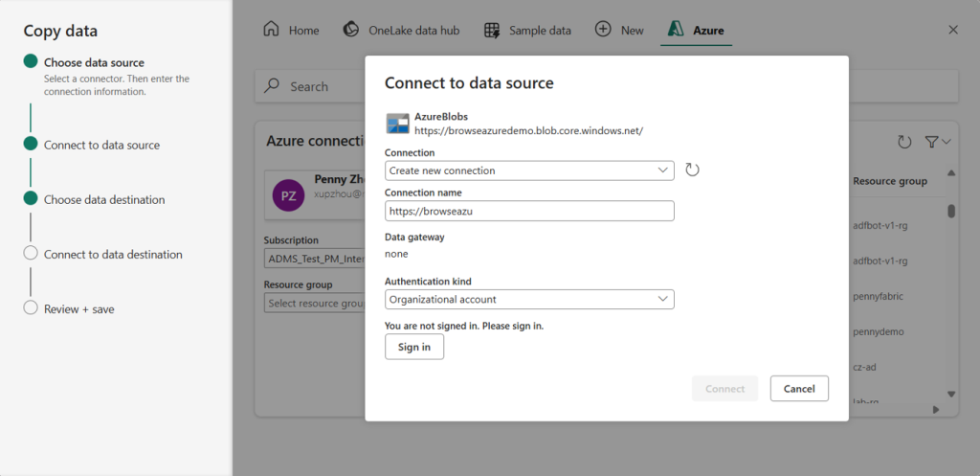Expand the filter chevron menu

coord(947,142)
